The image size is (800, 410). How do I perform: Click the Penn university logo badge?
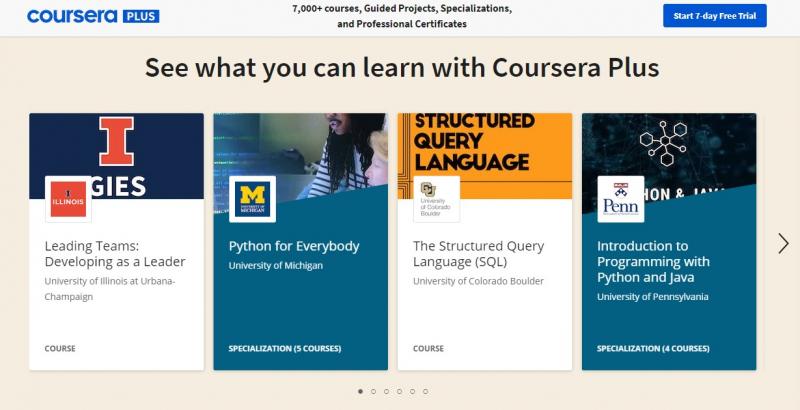[620, 199]
